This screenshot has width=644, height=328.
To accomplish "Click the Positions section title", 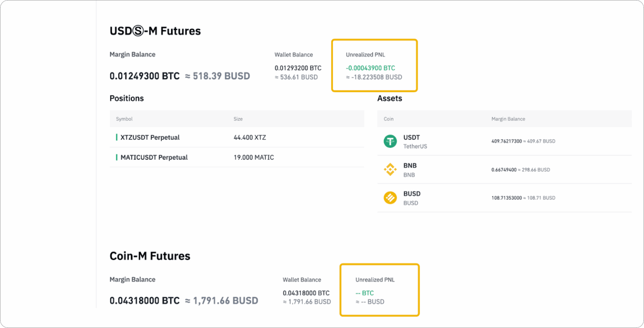I will tap(127, 98).
